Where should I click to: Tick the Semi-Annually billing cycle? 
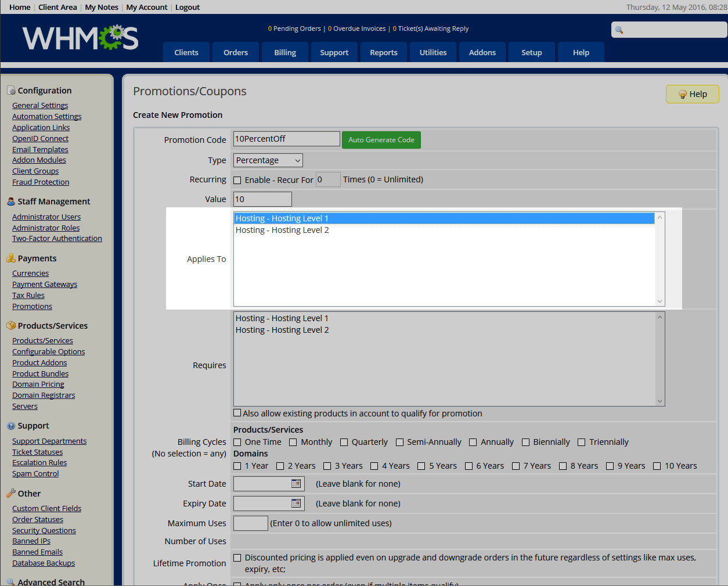pyautogui.click(x=399, y=443)
